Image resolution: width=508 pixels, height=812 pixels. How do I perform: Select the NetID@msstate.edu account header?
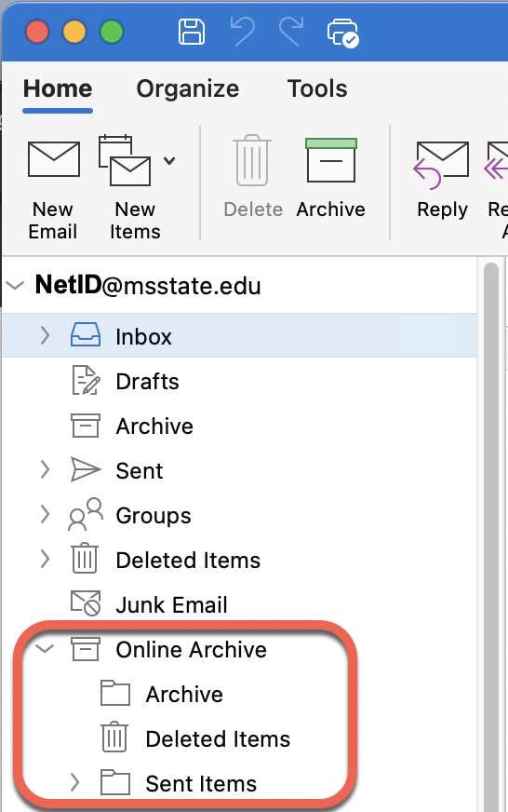[x=148, y=285]
